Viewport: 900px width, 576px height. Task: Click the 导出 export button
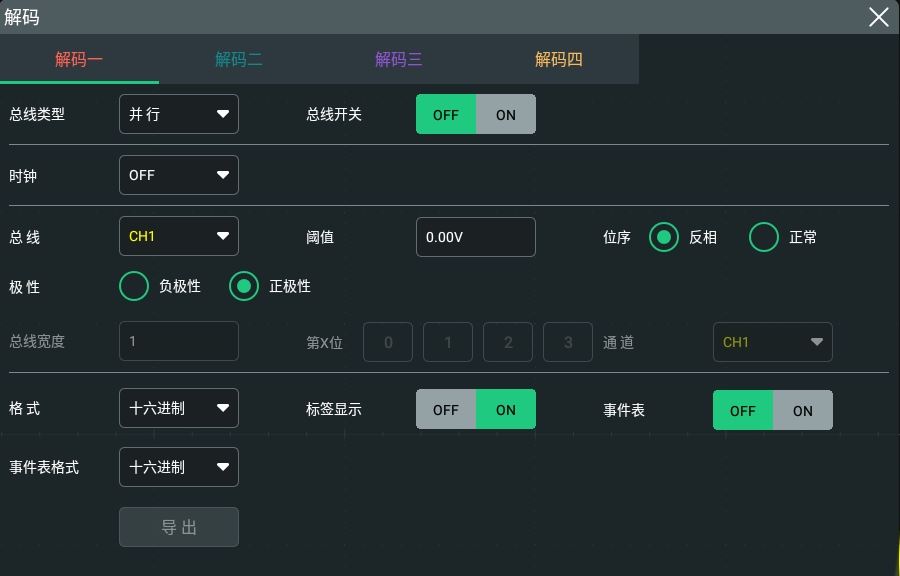pyautogui.click(x=179, y=527)
